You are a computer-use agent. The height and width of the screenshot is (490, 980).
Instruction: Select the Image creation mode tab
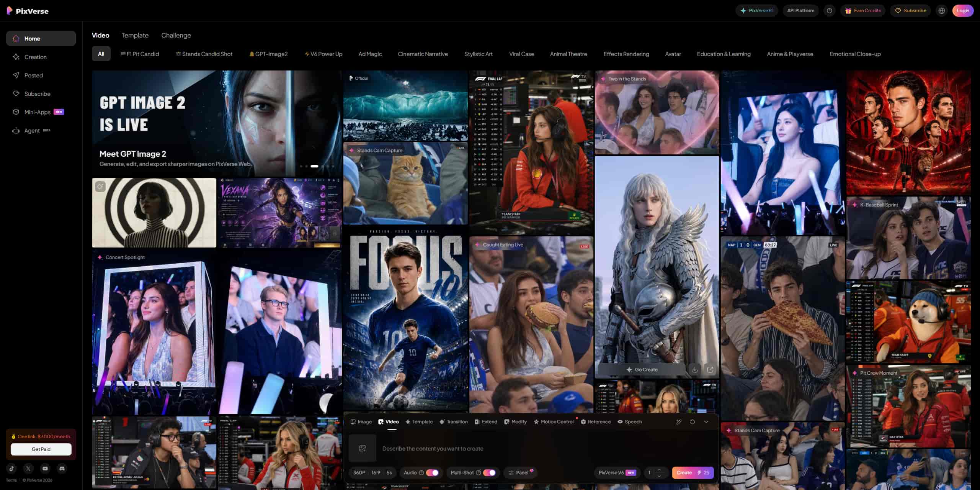coord(361,422)
